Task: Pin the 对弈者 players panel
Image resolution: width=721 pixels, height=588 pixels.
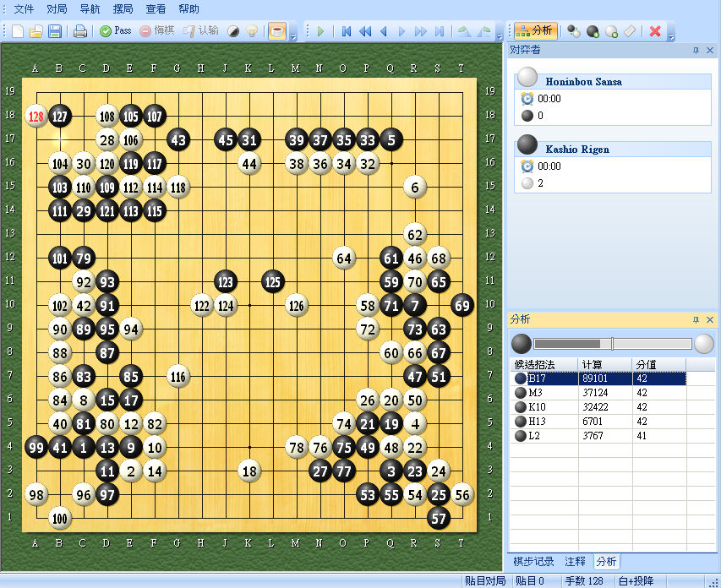Action: [696, 50]
